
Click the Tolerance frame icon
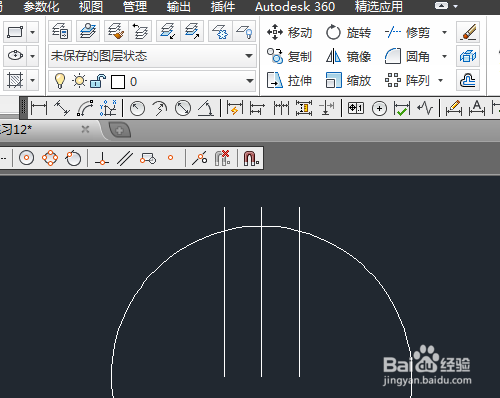(x=356, y=108)
